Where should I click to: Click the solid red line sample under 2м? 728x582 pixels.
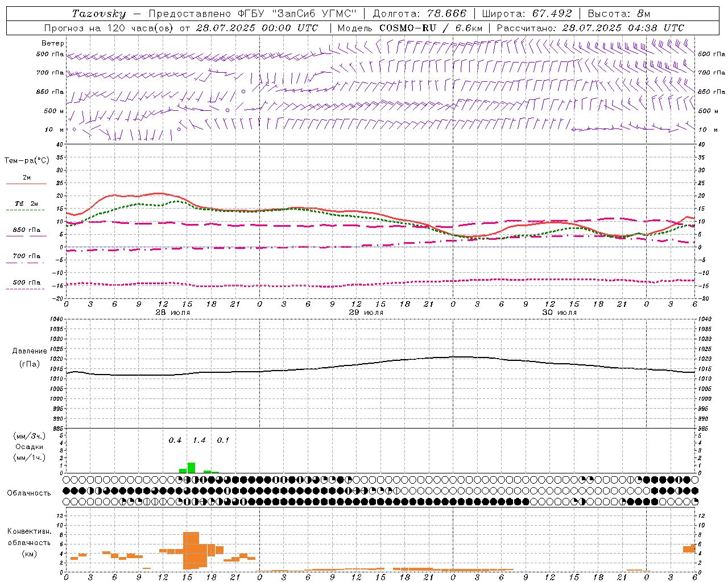(26, 184)
